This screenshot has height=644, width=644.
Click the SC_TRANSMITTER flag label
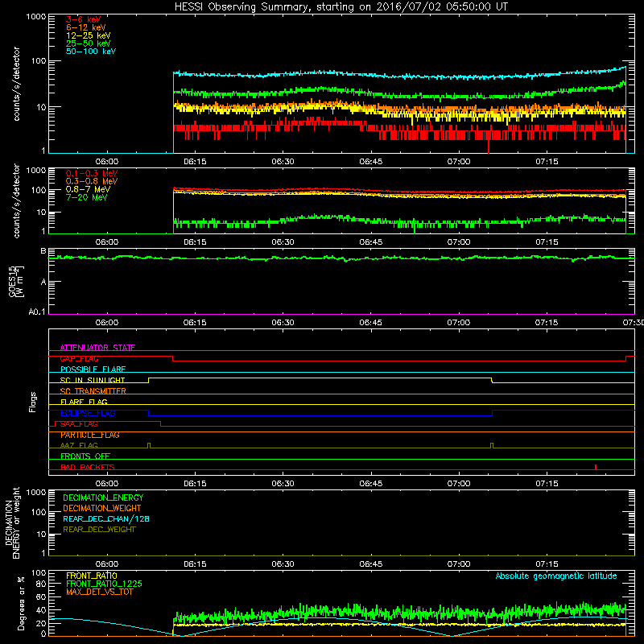click(x=93, y=391)
